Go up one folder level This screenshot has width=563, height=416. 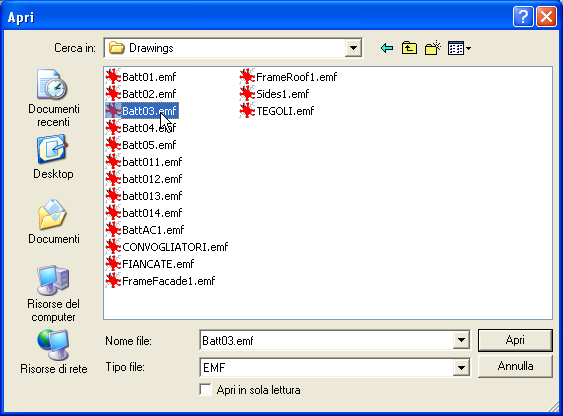point(409,48)
